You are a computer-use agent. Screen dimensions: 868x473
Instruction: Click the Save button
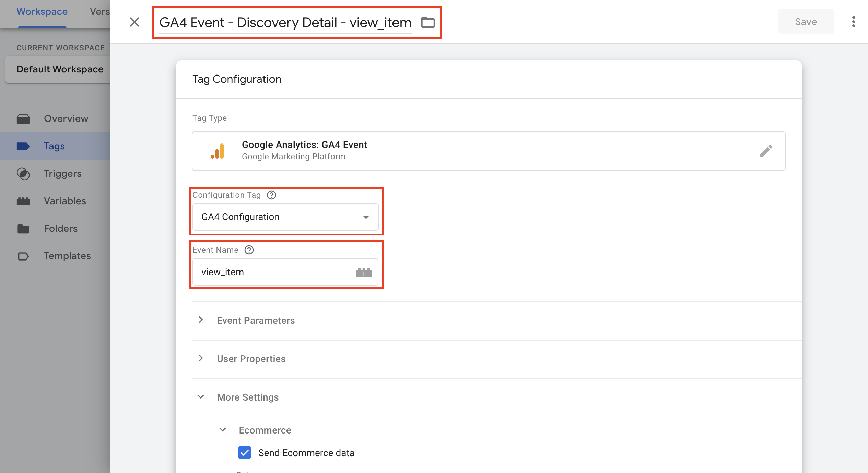pyautogui.click(x=806, y=22)
